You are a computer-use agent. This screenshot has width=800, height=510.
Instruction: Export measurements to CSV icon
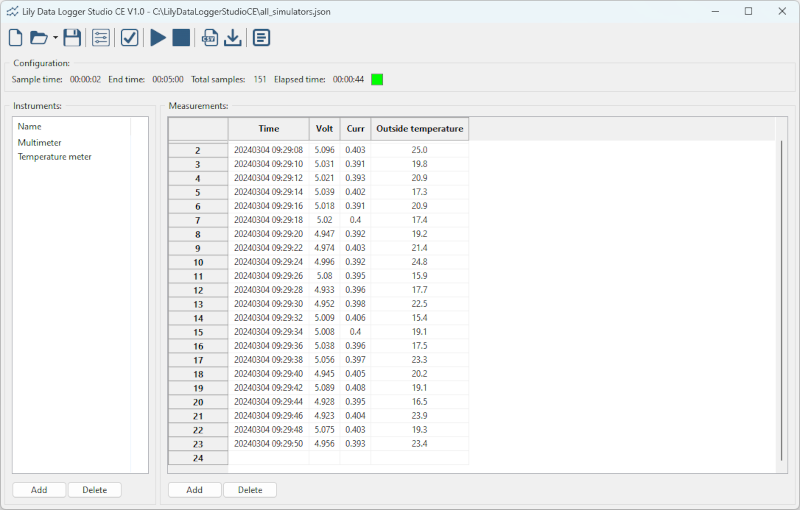(210, 38)
